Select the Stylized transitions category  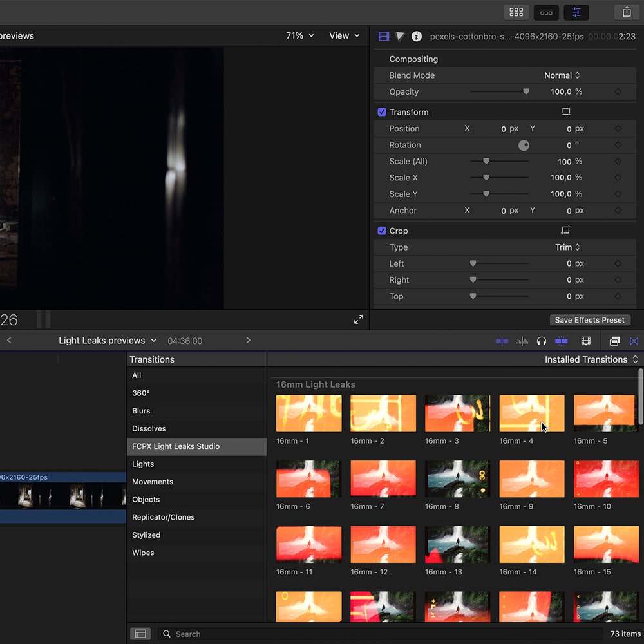pyautogui.click(x=146, y=535)
